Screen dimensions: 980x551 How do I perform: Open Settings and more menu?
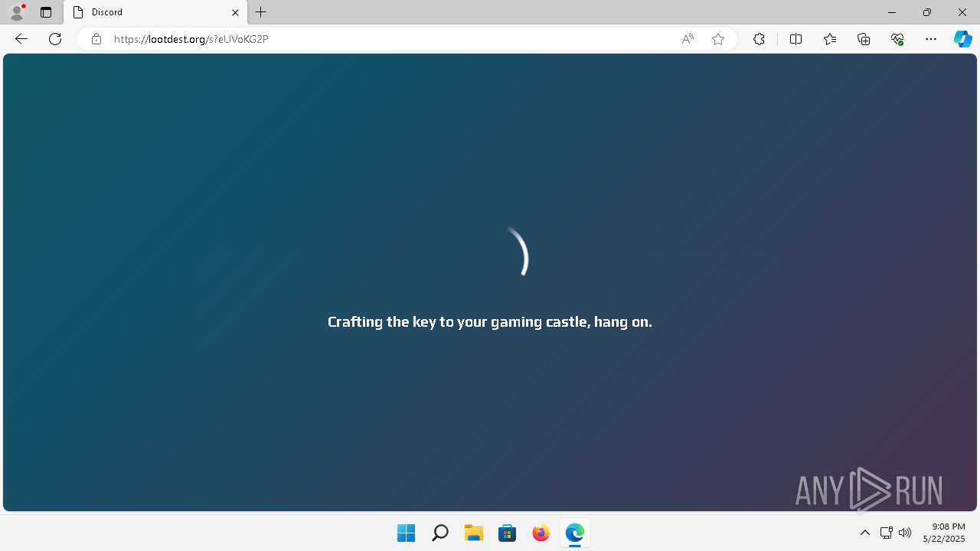point(931,39)
